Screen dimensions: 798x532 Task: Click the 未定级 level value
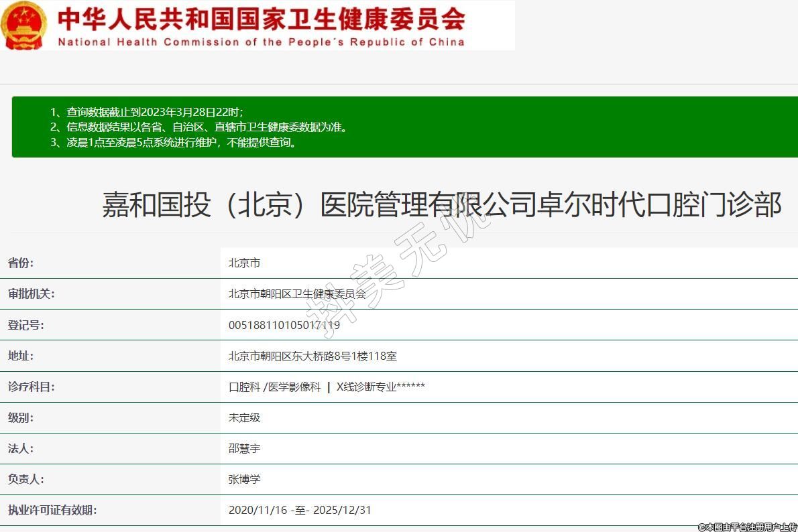[x=244, y=417]
